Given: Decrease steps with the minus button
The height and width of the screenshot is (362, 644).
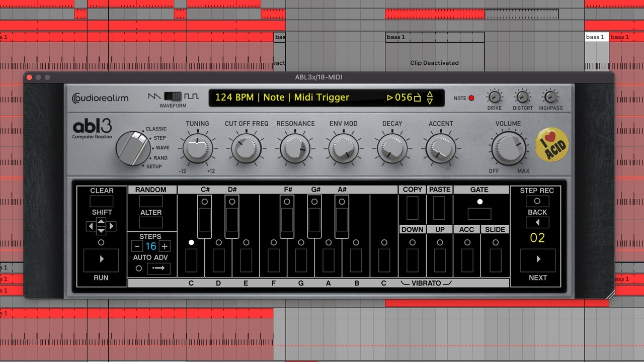Looking at the screenshot, I should (x=137, y=246).
